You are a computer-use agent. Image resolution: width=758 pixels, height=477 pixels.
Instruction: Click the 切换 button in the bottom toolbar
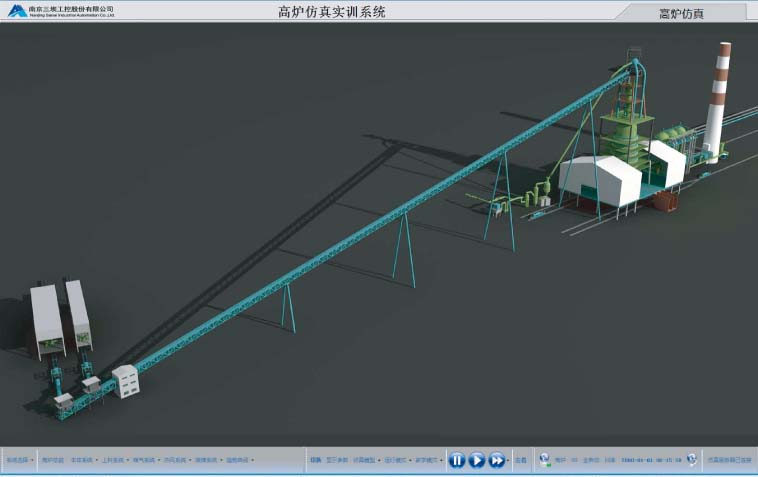tap(315, 460)
